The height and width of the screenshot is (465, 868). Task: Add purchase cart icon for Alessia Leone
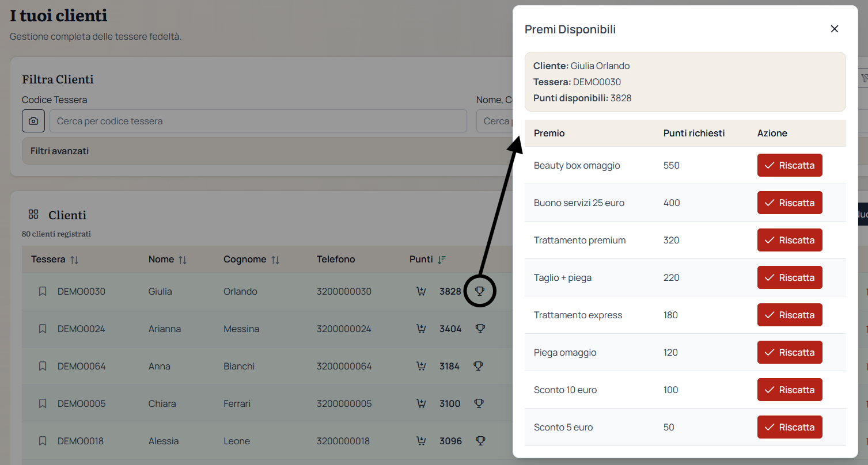[x=421, y=441]
